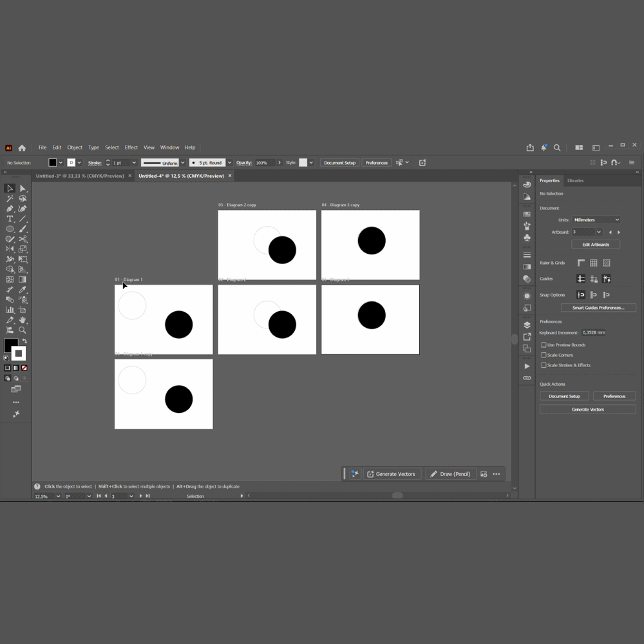Enable Scale Strokes & Effects checkbox
This screenshot has width=644, height=644.
tap(544, 365)
